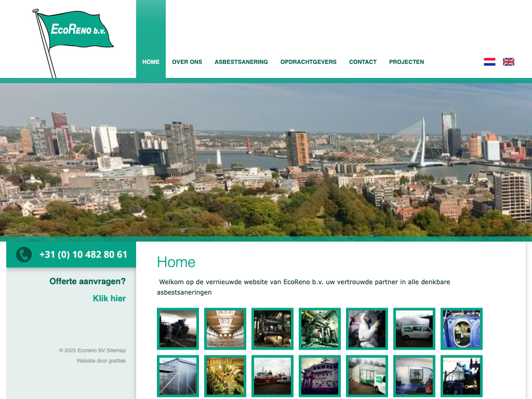Open the PROJECTEN menu item
The image size is (532, 399).
coord(406,62)
